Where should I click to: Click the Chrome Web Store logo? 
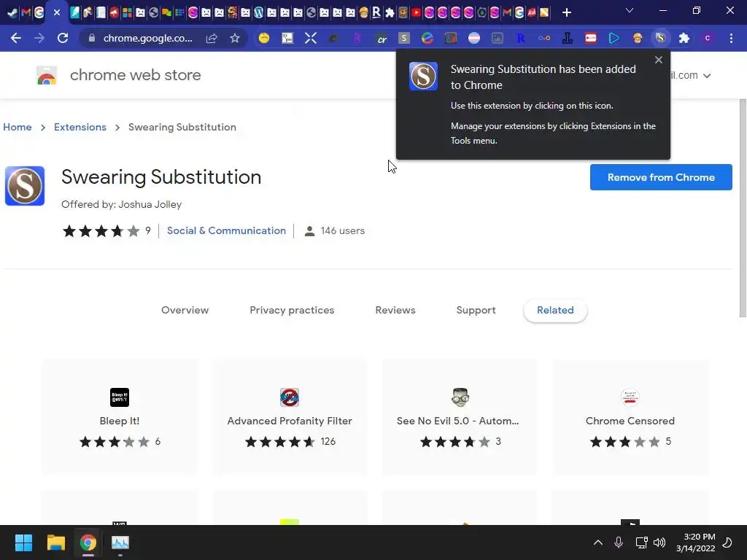click(x=47, y=75)
